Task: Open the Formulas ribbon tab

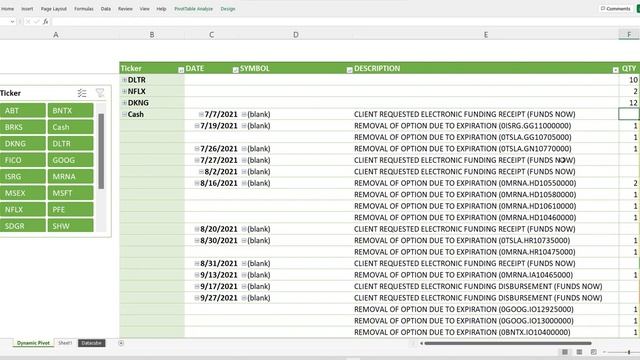Action: click(84, 9)
